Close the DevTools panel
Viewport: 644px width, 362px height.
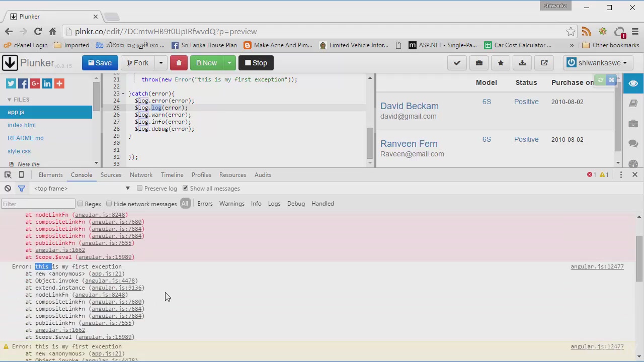(x=635, y=175)
